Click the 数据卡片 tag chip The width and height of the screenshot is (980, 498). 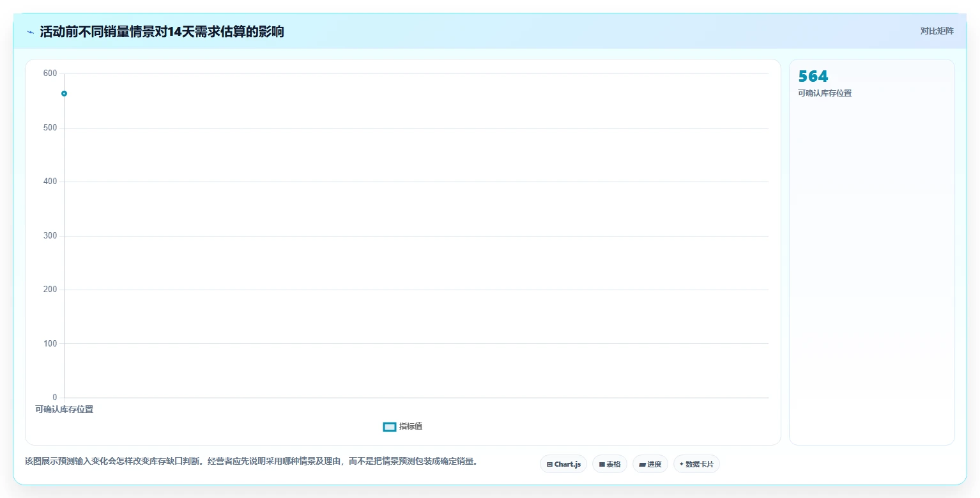click(696, 464)
